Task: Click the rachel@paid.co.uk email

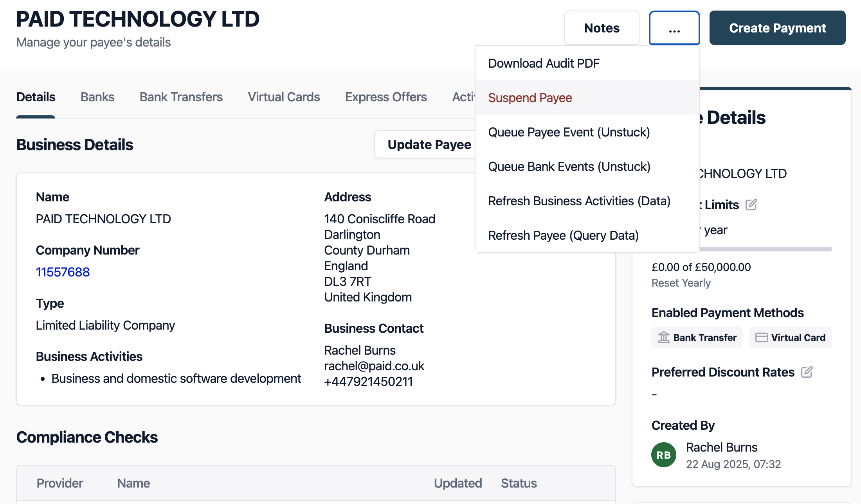Action: 374,366
